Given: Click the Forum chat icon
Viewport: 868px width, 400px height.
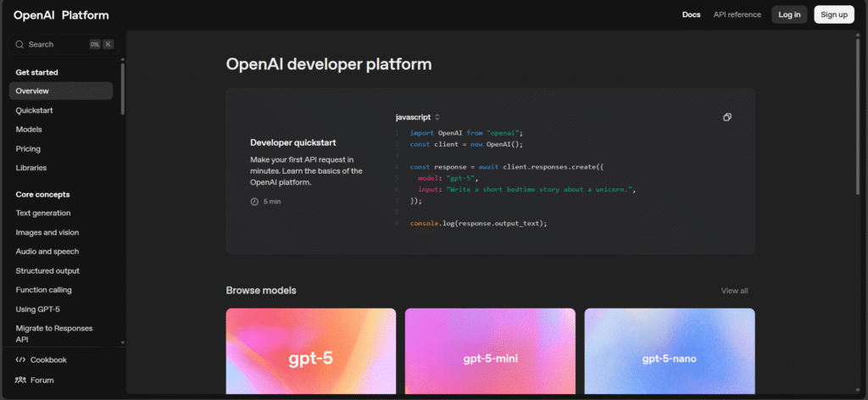Looking at the screenshot, I should point(20,381).
